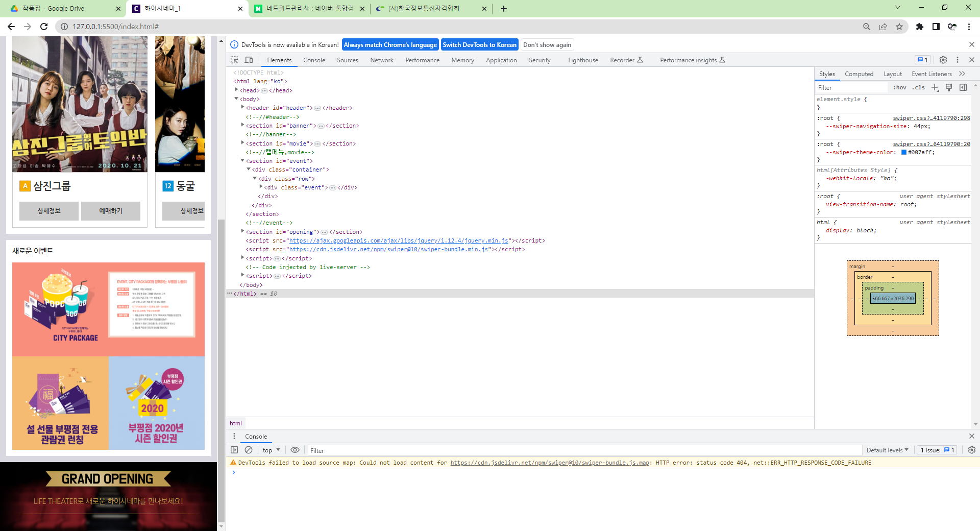
Task: Click Don't show again button
Action: pos(547,45)
